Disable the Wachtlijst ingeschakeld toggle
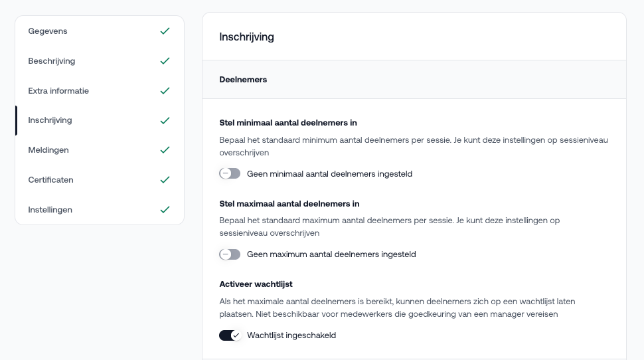The image size is (644, 360). point(230,335)
